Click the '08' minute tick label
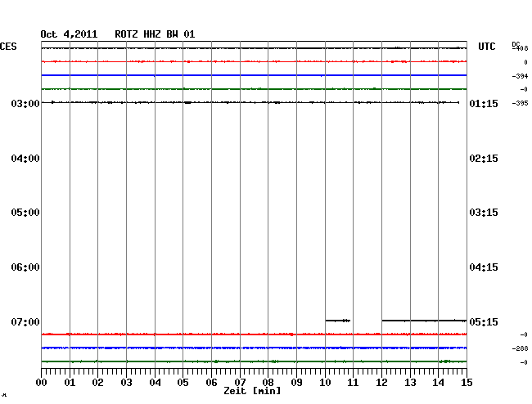Viewport: 532px width, 404px height. tap(268, 383)
